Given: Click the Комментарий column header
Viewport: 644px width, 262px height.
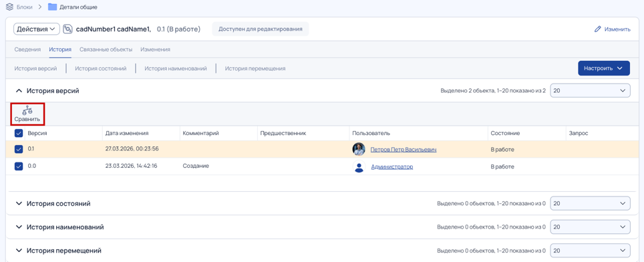Looking at the screenshot, I should click(201, 133).
